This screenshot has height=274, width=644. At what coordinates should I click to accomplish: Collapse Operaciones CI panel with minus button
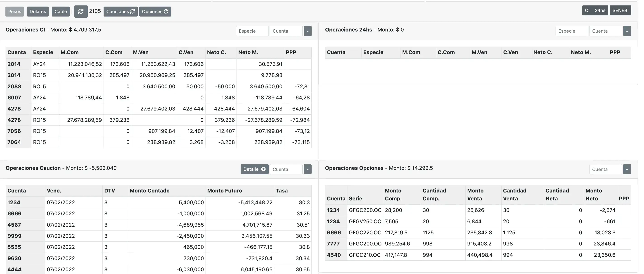pyautogui.click(x=308, y=31)
